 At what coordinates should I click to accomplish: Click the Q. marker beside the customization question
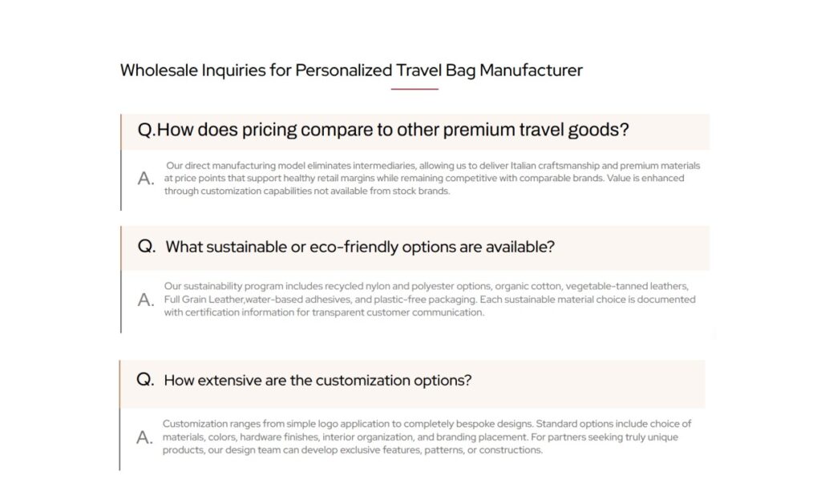click(x=145, y=380)
